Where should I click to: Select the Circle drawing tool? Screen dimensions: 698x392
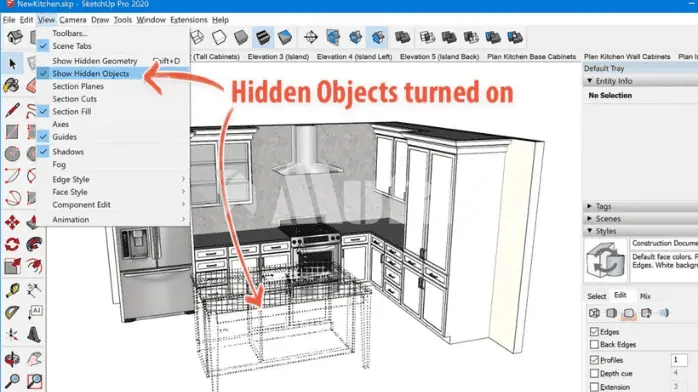pyautogui.click(x=12, y=154)
